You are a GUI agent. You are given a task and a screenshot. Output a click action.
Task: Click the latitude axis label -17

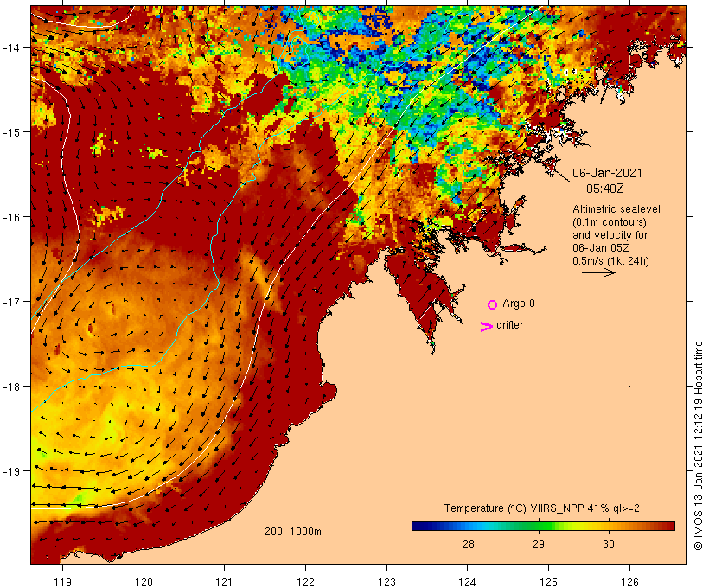click(x=11, y=302)
